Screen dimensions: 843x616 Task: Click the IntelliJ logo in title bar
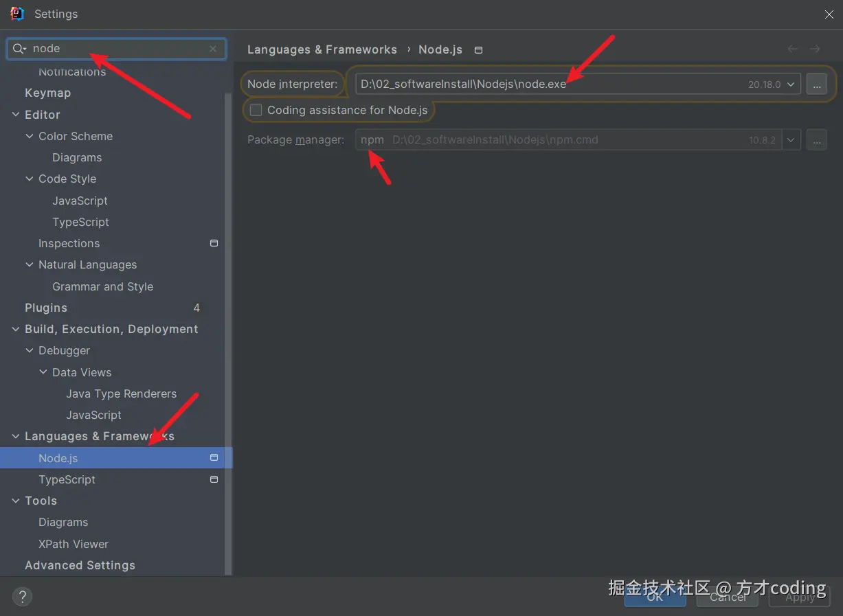tap(17, 14)
